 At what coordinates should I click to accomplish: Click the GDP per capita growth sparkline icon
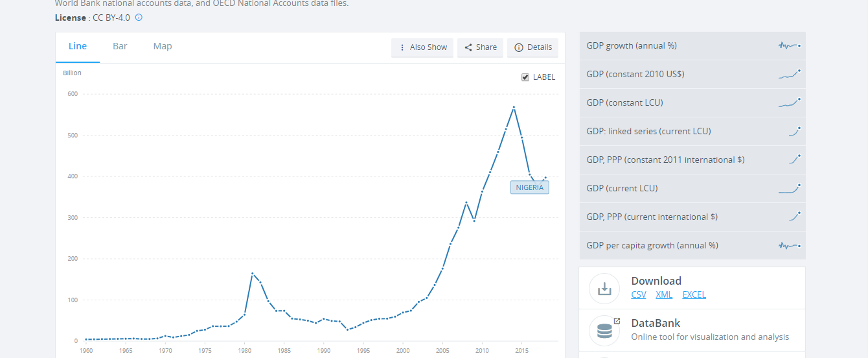point(790,245)
